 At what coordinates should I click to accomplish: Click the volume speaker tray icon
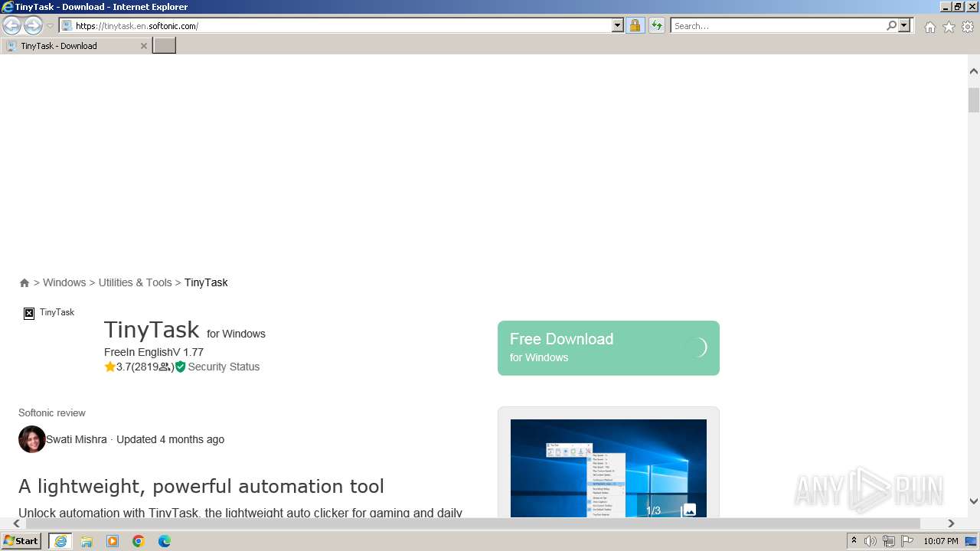pos(871,541)
